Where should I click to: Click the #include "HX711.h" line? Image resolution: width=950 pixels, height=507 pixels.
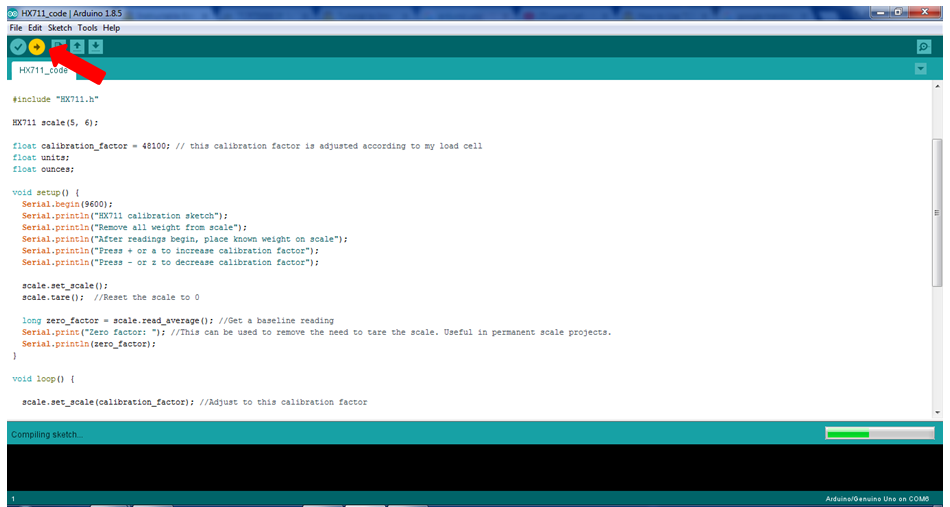(55, 99)
